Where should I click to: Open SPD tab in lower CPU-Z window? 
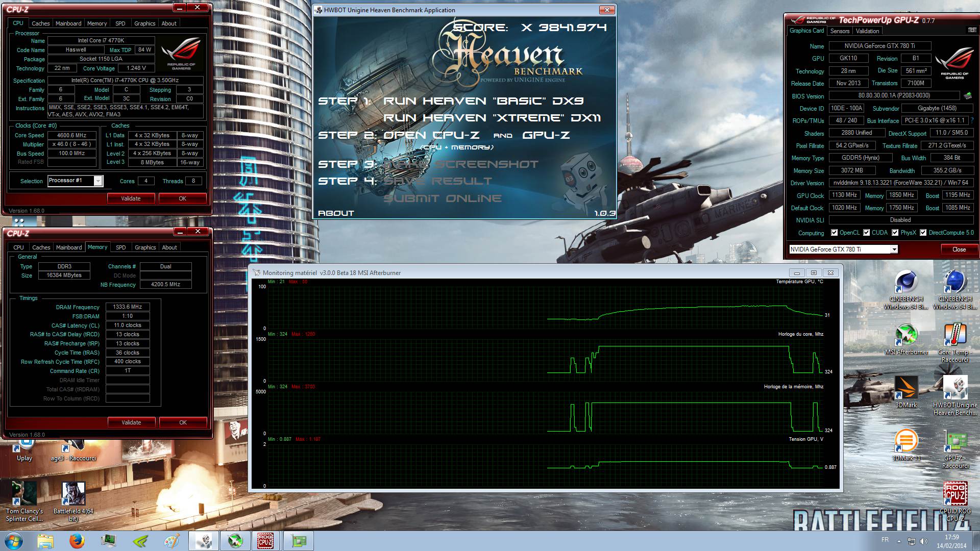(120, 247)
